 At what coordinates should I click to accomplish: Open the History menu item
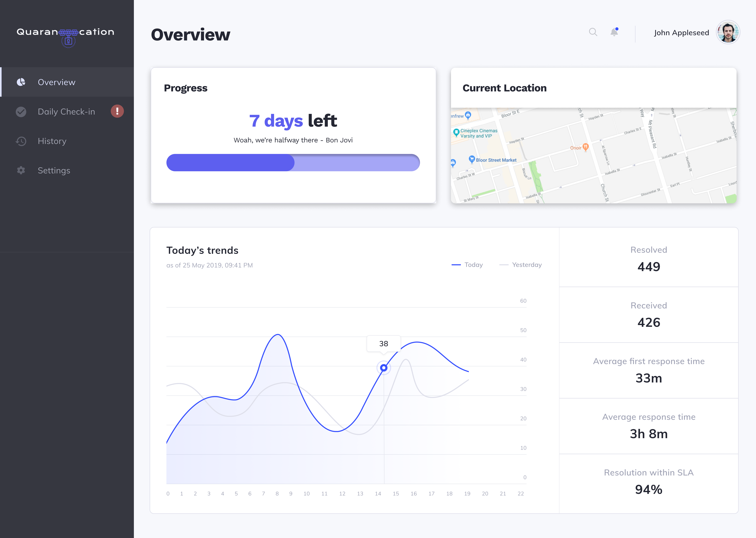click(x=52, y=141)
